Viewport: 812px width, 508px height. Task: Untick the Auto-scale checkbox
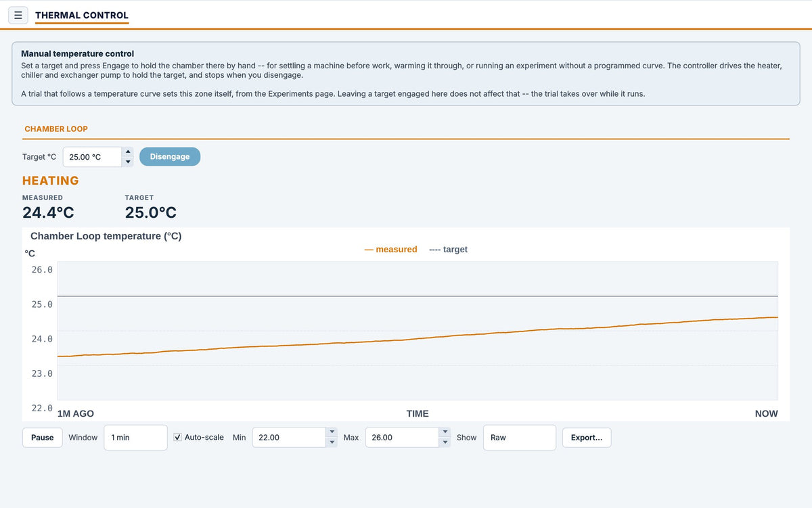[178, 438]
